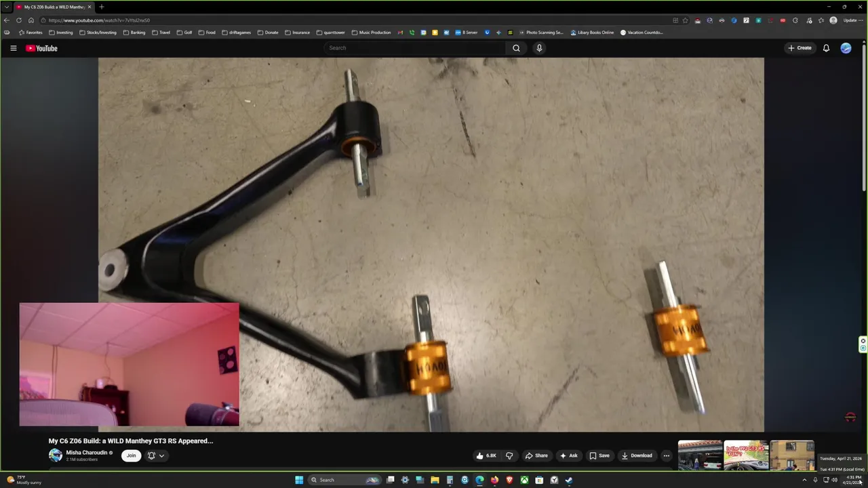The width and height of the screenshot is (868, 488).
Task: Open the Insurance bookmark folder
Action: (x=297, y=33)
